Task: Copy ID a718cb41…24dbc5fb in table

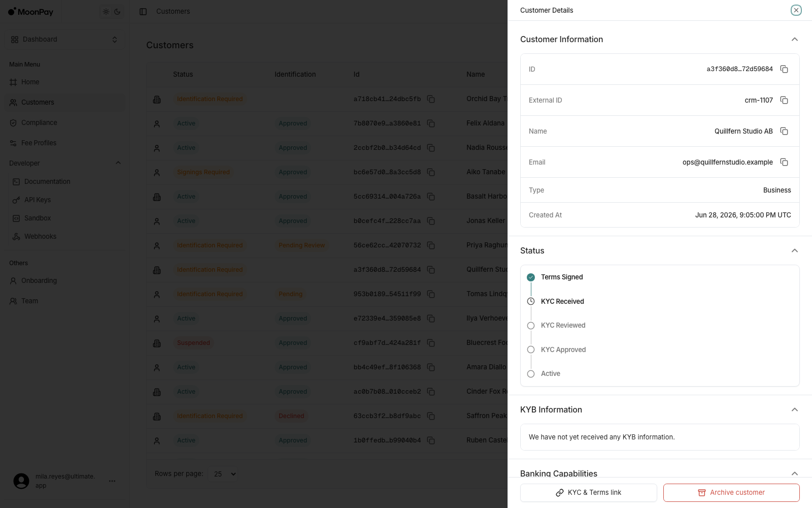Action: click(431, 99)
